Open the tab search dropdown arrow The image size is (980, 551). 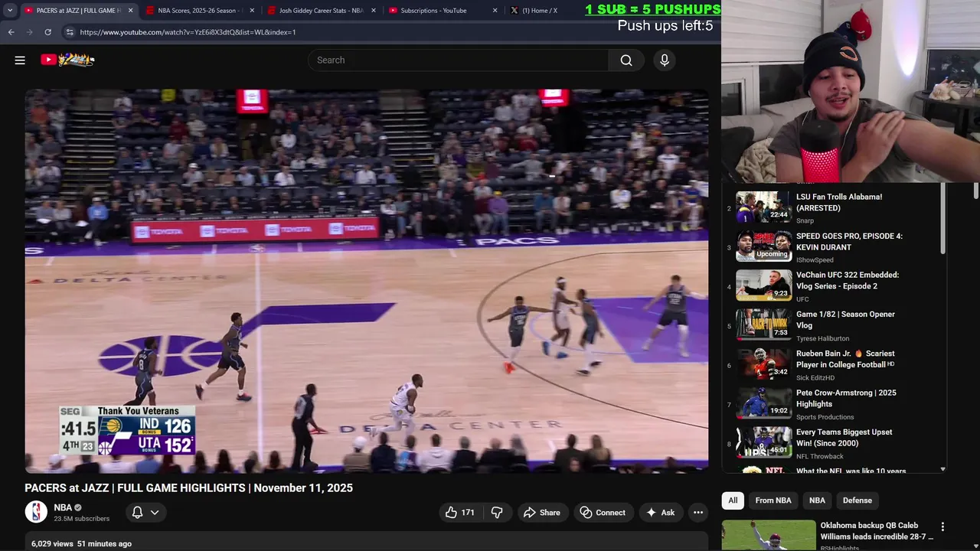point(9,11)
